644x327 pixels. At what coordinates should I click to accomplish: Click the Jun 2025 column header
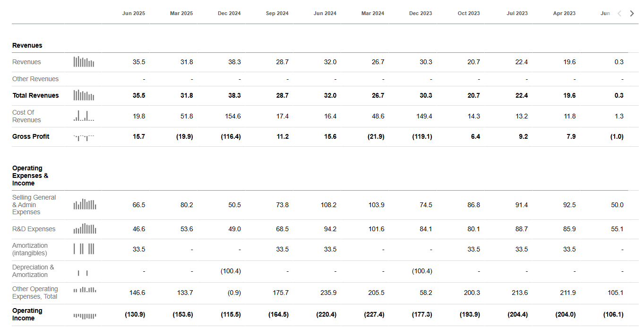click(x=134, y=13)
